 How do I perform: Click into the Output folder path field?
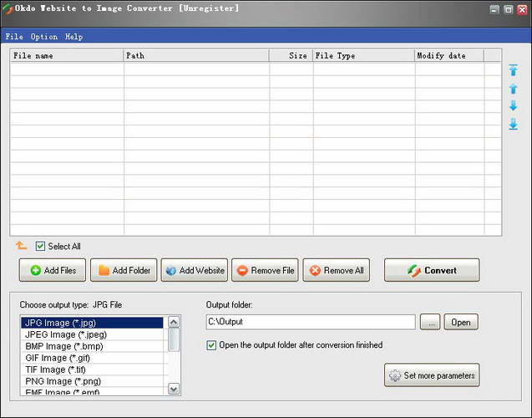[x=311, y=322]
